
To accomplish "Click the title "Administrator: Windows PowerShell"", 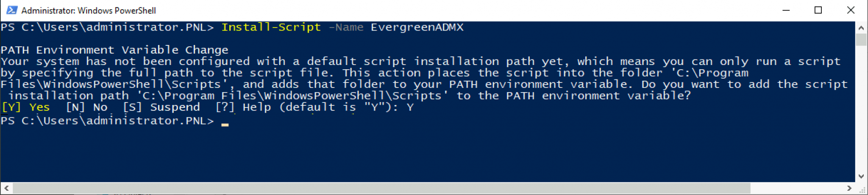I will pos(89,10).
